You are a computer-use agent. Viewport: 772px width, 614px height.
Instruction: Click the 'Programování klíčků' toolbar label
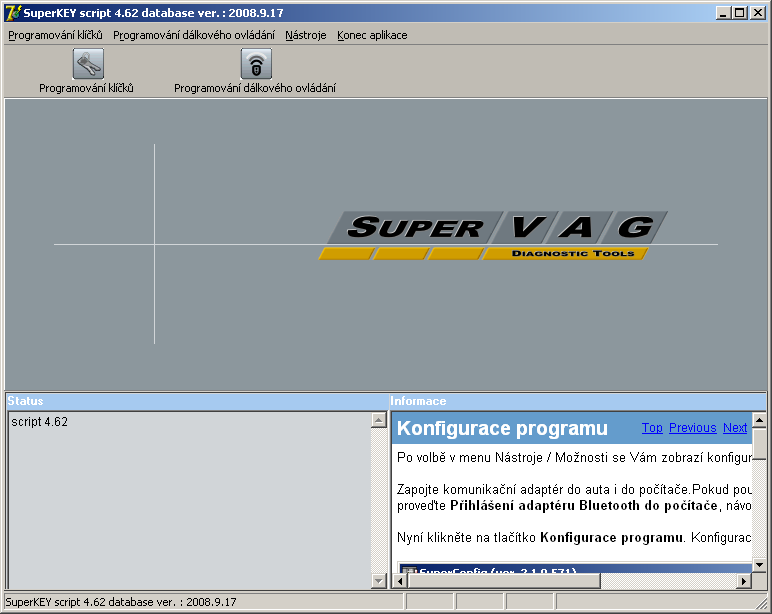click(x=86, y=88)
